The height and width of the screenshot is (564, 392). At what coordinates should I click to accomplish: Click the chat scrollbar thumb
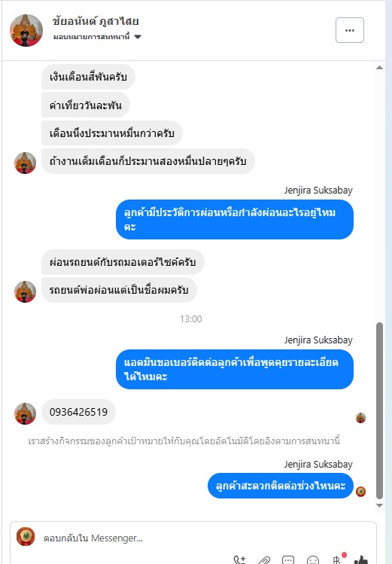tap(379, 410)
